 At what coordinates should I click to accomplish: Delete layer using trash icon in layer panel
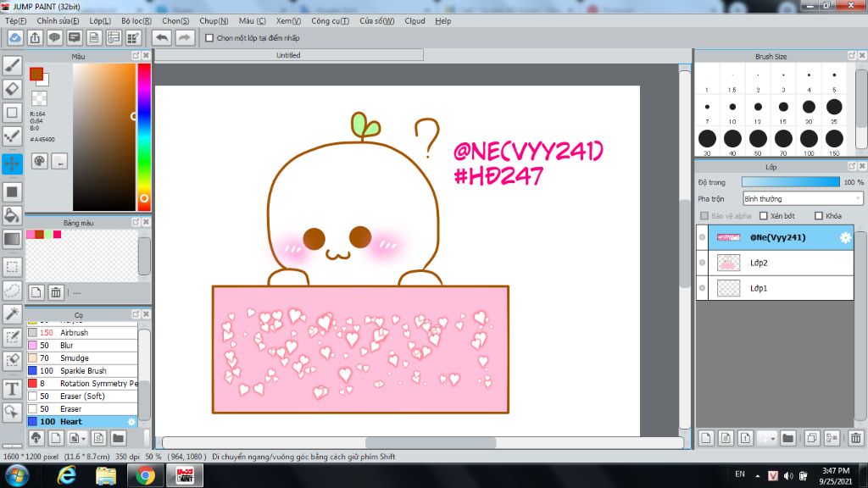[x=855, y=438]
